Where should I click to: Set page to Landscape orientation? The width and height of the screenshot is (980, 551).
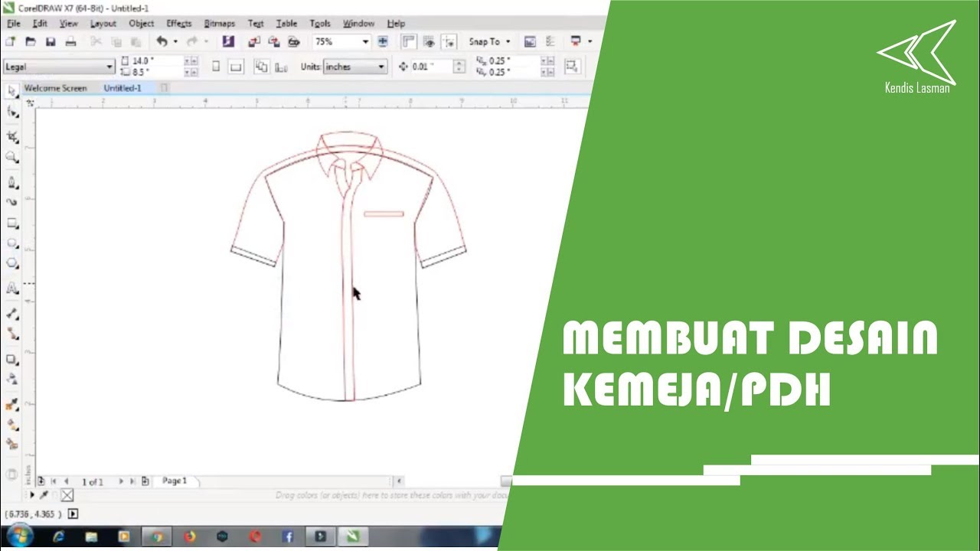click(236, 67)
